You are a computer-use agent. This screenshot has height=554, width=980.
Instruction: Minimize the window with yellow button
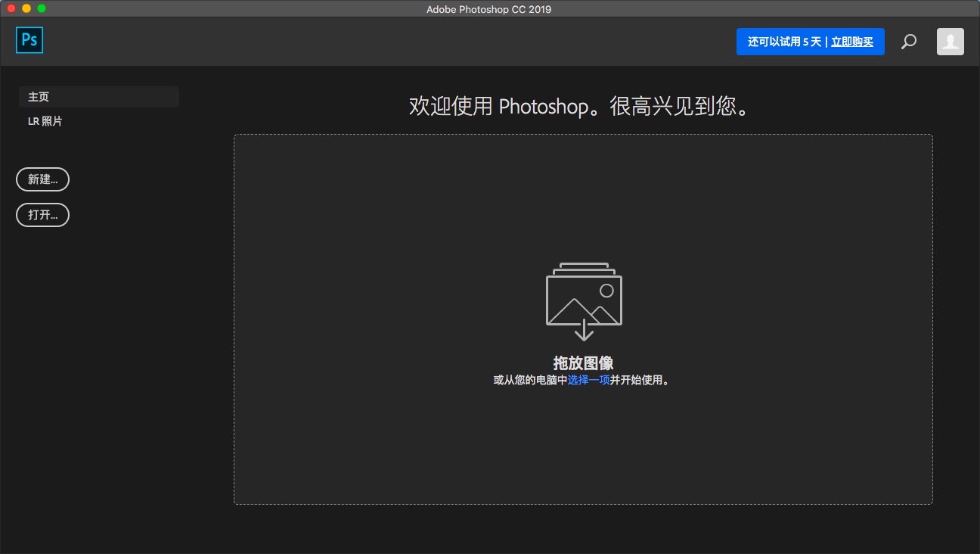[x=26, y=8]
